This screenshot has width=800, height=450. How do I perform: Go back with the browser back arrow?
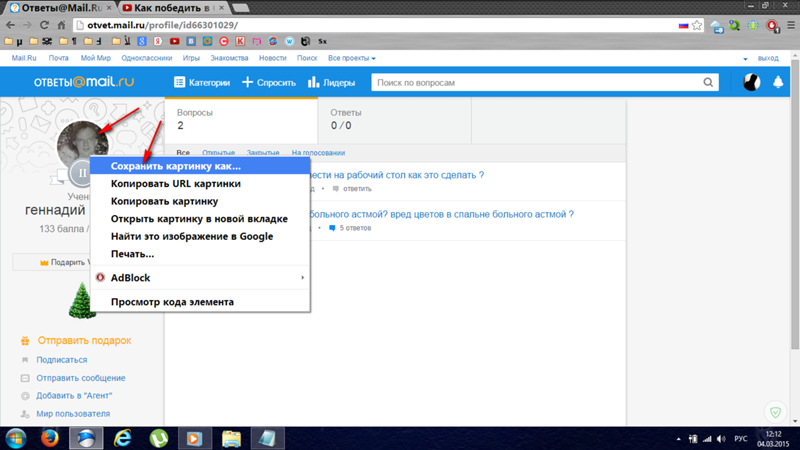click(x=10, y=25)
